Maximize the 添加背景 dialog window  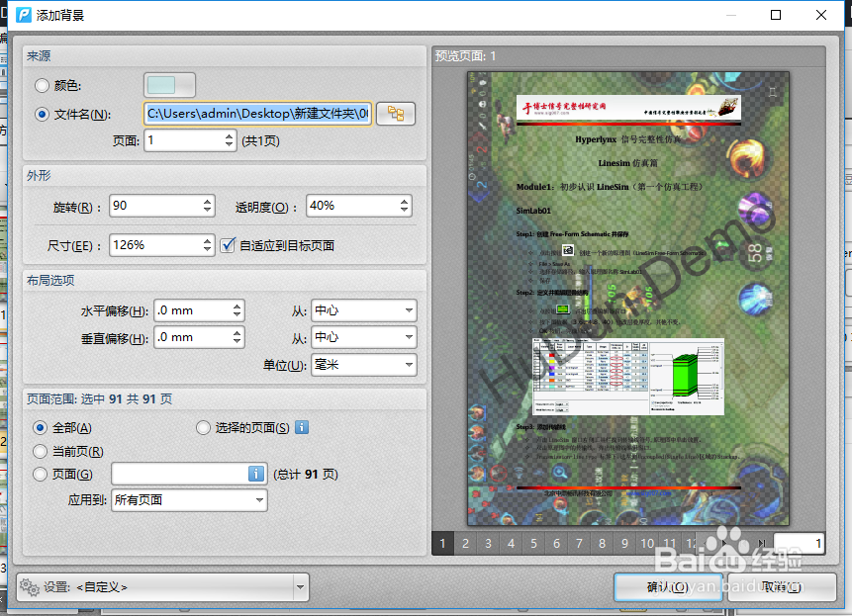(776, 15)
